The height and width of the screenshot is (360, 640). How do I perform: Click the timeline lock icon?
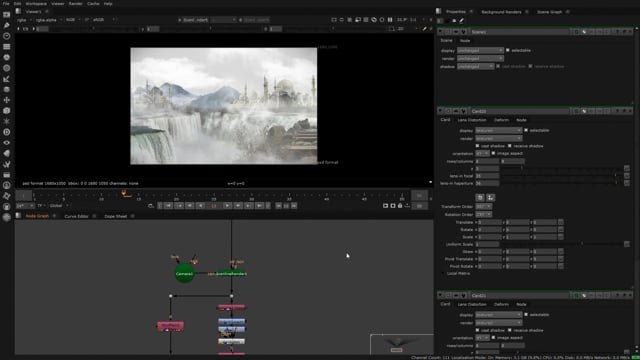[400, 206]
